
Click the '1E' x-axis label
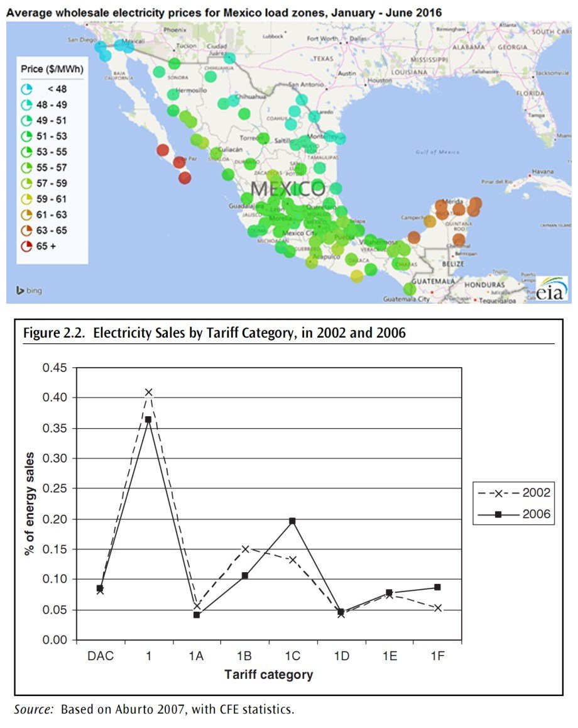pyautogui.click(x=390, y=656)
